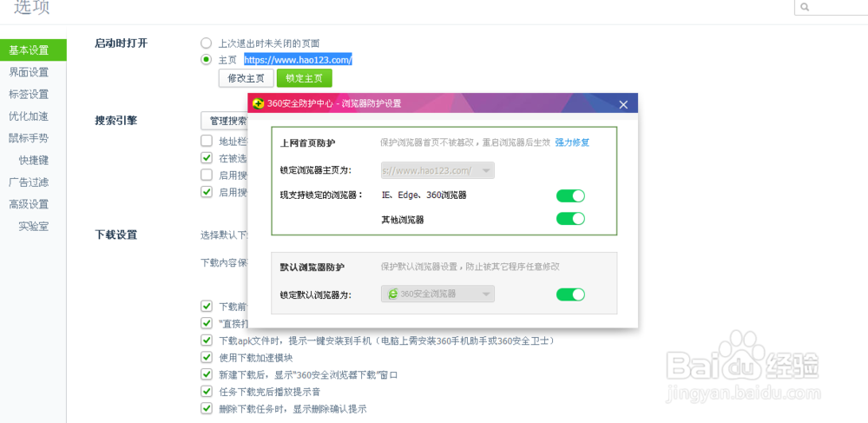Screen dimensions: 868x423
Task: Click the 下载设置 section label
Action: pos(115,235)
